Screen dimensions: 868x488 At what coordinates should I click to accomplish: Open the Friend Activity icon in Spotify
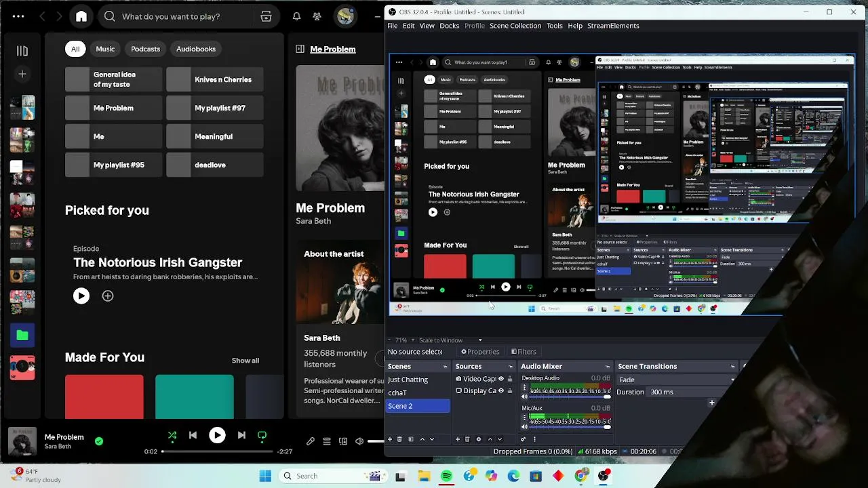[317, 16]
